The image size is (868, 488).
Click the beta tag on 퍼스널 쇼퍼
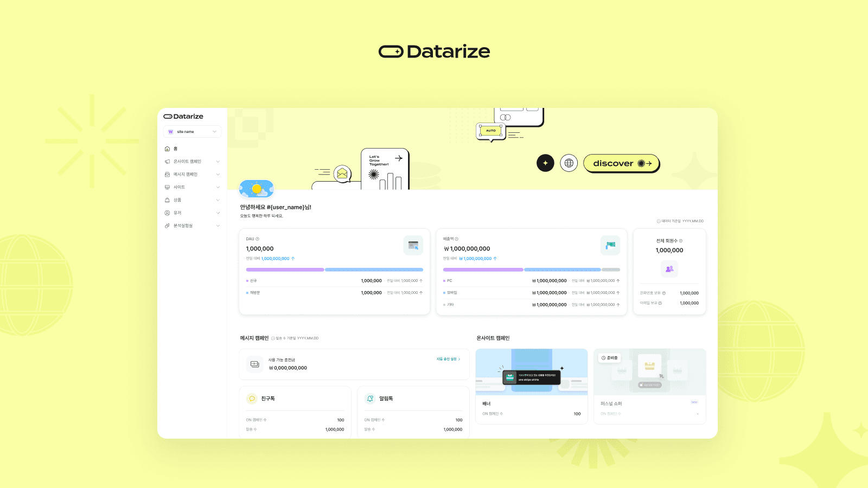pos(694,402)
